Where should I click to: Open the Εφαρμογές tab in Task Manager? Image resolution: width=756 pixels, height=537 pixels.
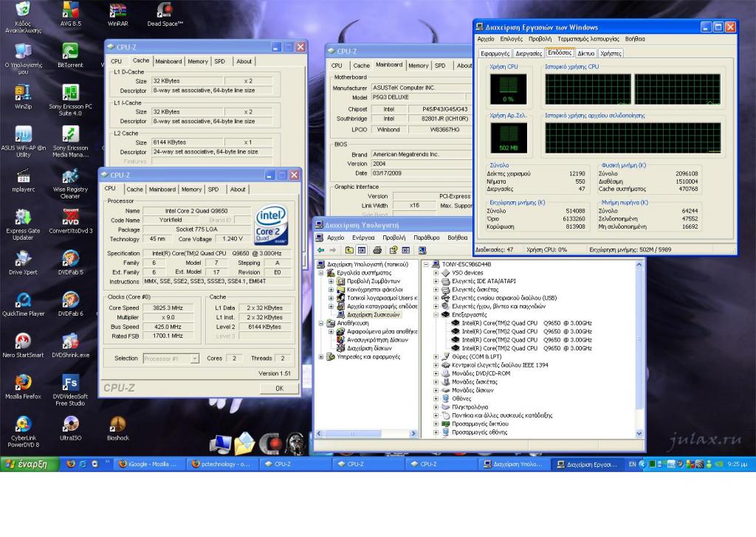coord(495,53)
